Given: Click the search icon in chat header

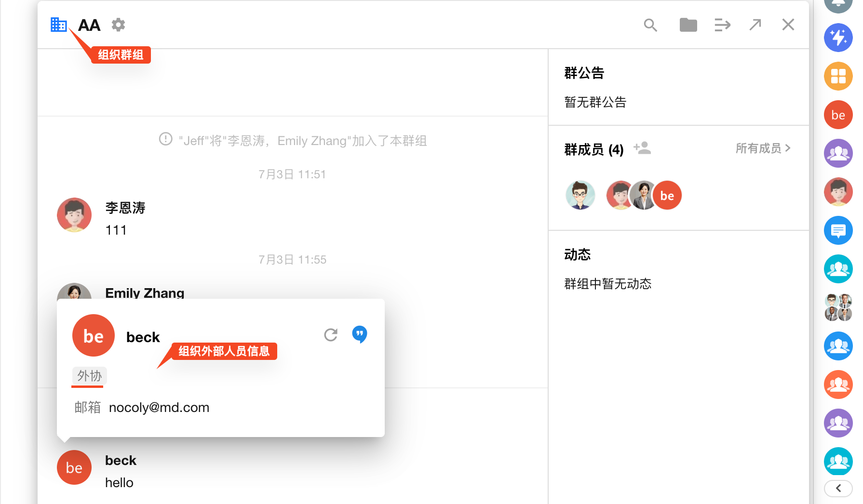Looking at the screenshot, I should [650, 25].
